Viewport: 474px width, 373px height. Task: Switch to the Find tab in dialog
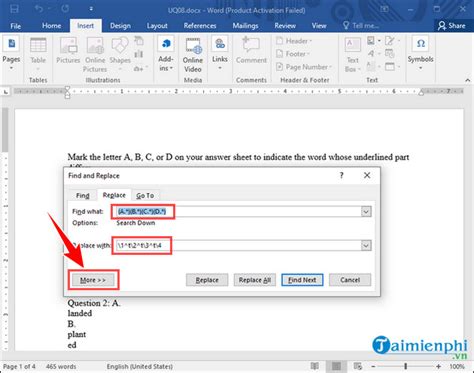click(82, 195)
